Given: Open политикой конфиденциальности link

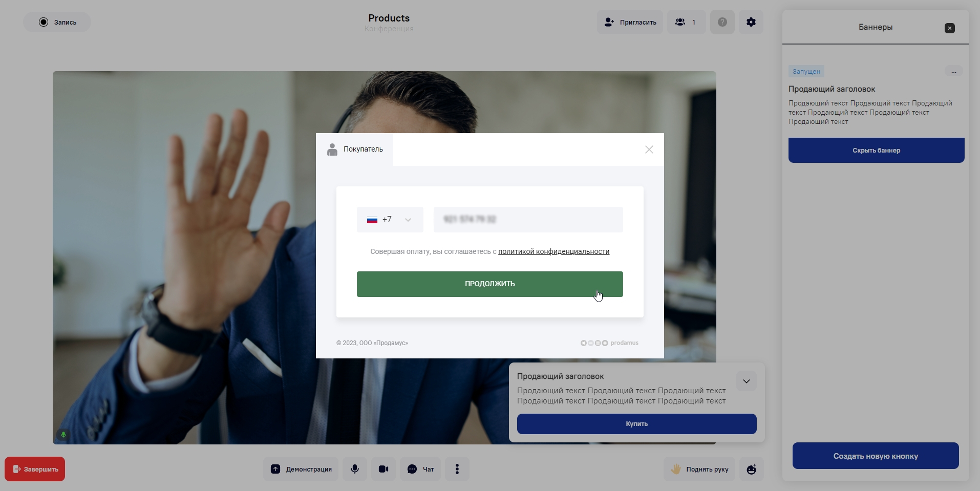Looking at the screenshot, I should coord(553,251).
